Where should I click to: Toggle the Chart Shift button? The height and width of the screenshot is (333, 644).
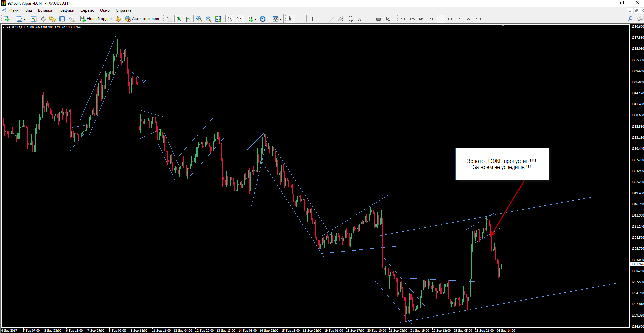pyautogui.click(x=239, y=19)
